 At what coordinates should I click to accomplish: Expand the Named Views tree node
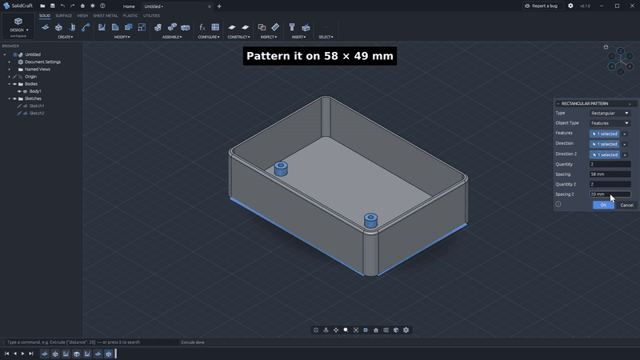tap(9, 69)
